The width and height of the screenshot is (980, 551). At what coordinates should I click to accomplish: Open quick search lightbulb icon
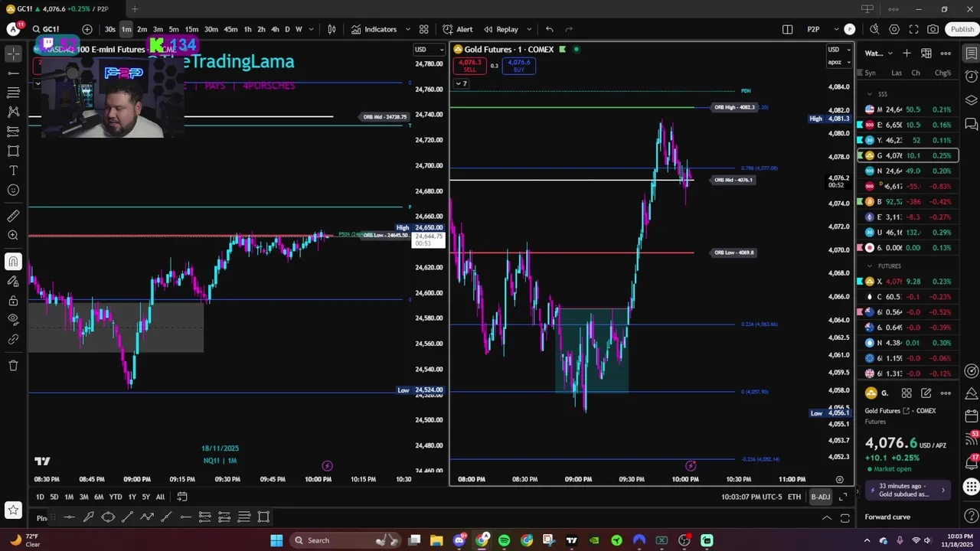click(874, 29)
